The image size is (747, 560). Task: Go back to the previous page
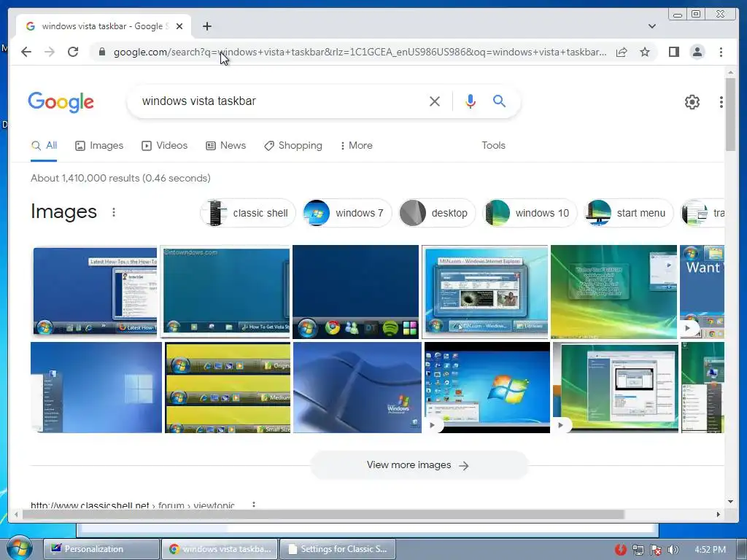pos(26,52)
